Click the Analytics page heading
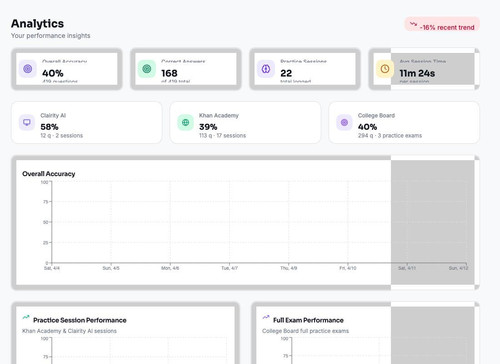The width and height of the screenshot is (500, 364). [37, 24]
